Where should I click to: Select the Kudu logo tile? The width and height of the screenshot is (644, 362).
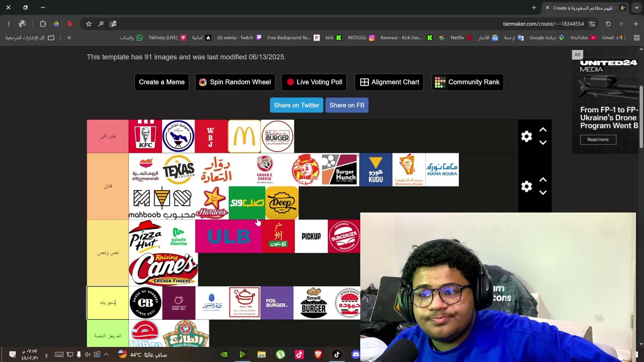tap(375, 169)
